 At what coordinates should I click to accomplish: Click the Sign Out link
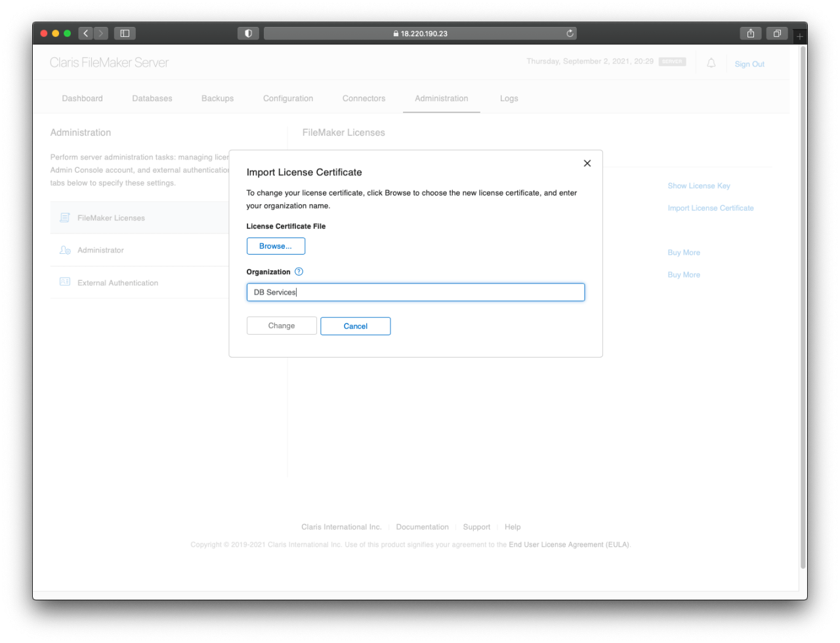[749, 64]
